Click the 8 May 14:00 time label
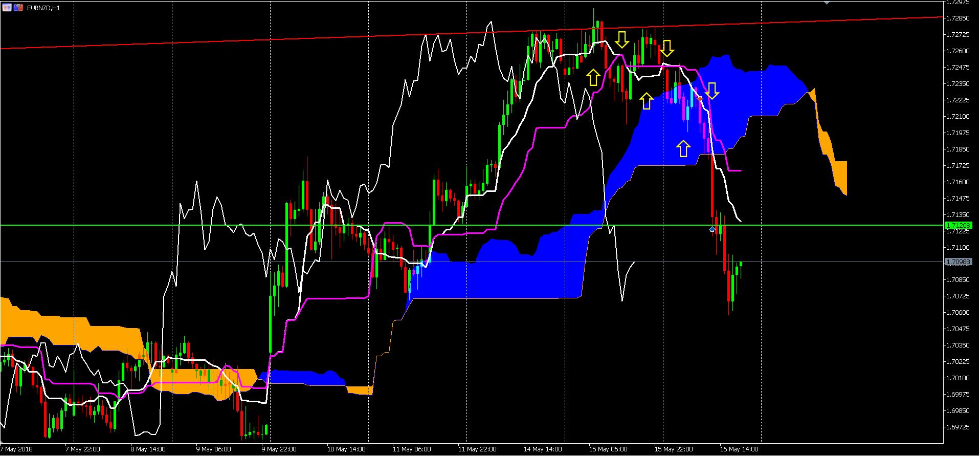 [148, 449]
